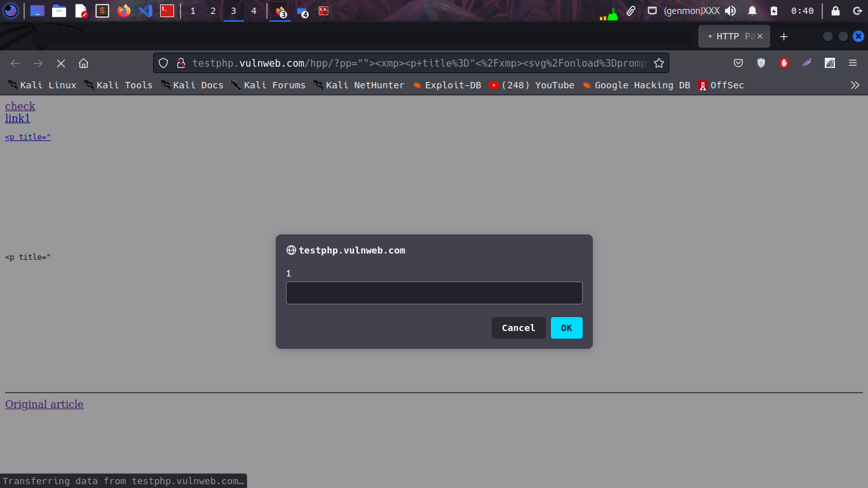This screenshot has width=868, height=488.
Task: Click OK in the prompt dialog
Action: click(x=566, y=328)
